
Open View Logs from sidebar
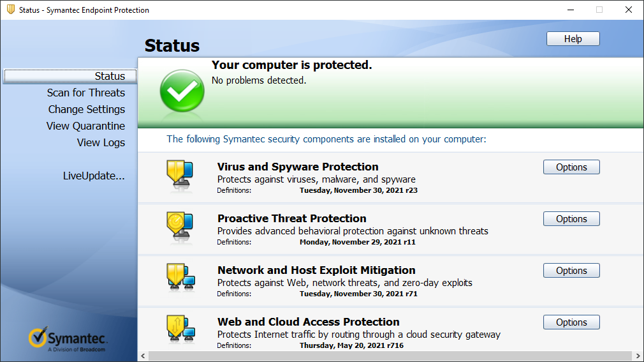pos(101,142)
